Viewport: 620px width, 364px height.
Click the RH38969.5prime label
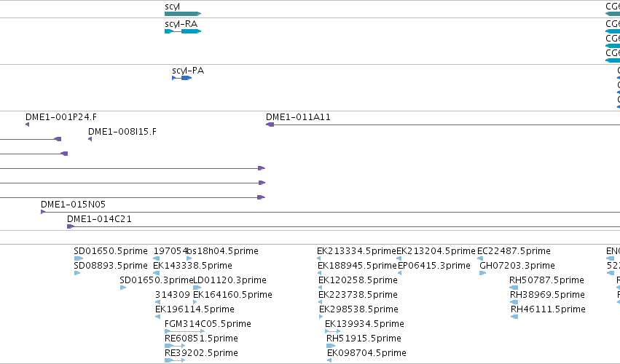[547, 295]
